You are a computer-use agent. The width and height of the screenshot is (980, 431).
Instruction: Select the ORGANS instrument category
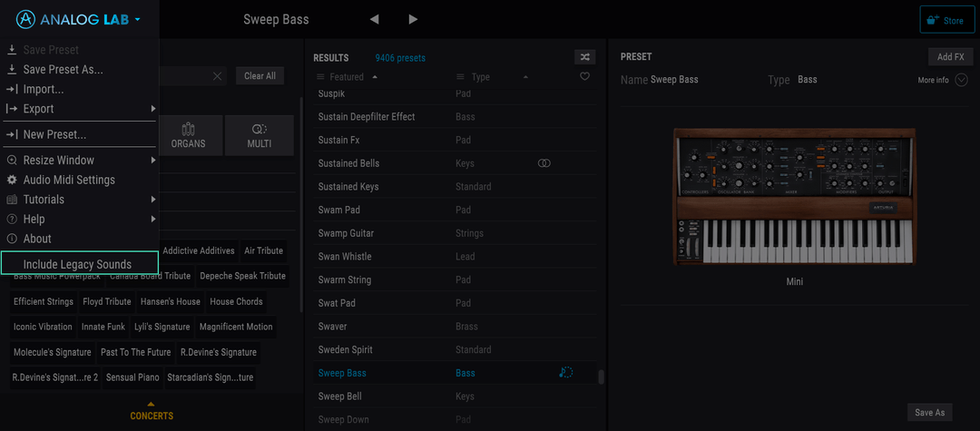[188, 135]
